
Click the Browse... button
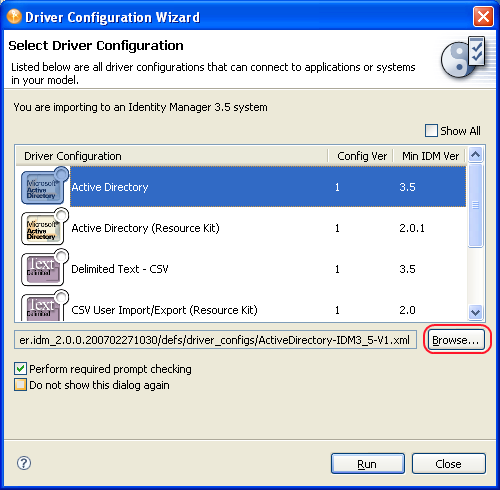456,340
